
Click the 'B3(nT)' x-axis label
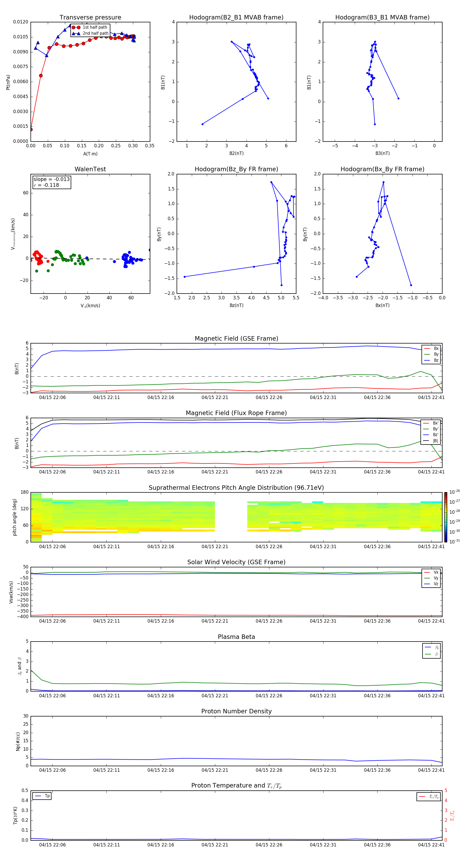pyautogui.click(x=382, y=153)
